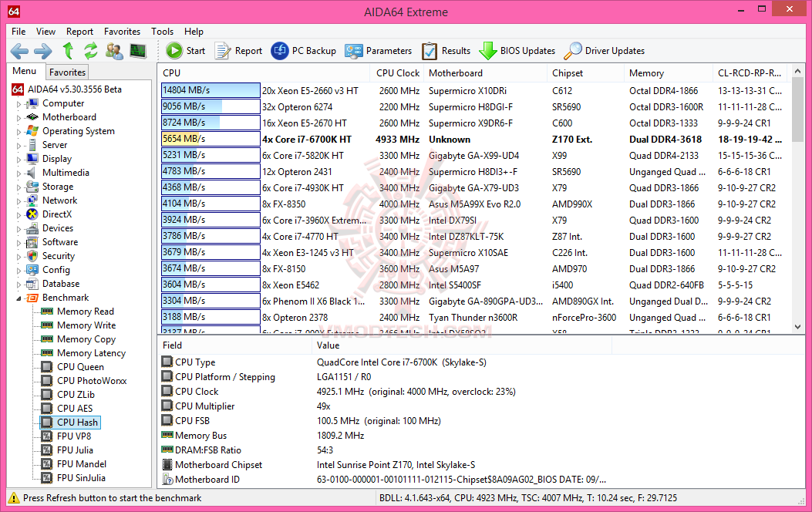Select FPU SinJulia benchmark icon
The image size is (812, 512).
(47, 478)
